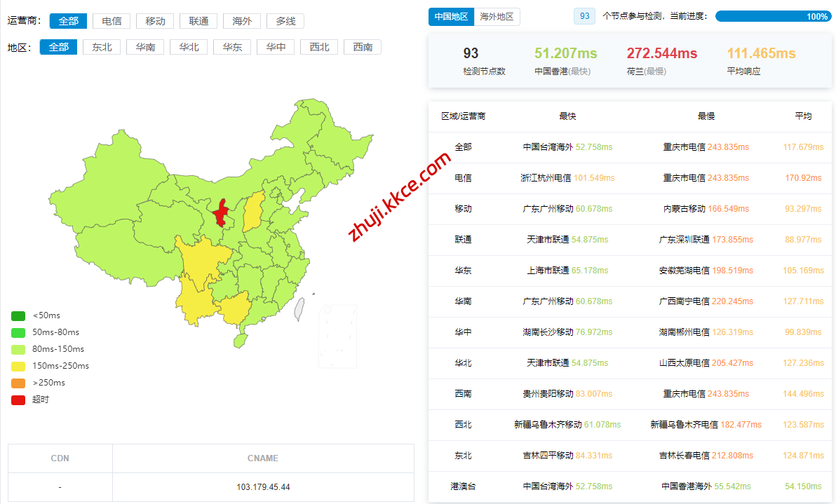Click 全部 in the 运营商 filter row
This screenshot has height=504, width=836.
point(68,21)
